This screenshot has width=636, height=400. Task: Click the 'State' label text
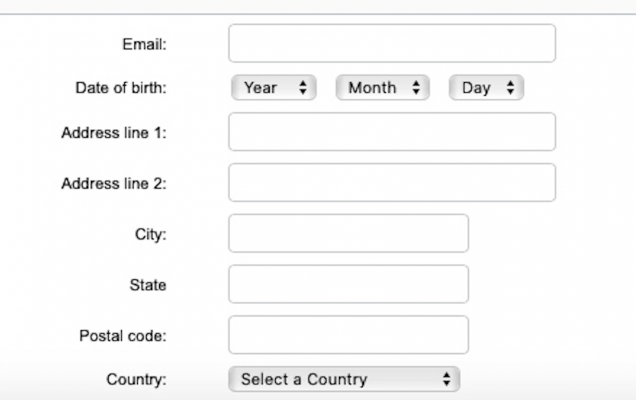(148, 285)
